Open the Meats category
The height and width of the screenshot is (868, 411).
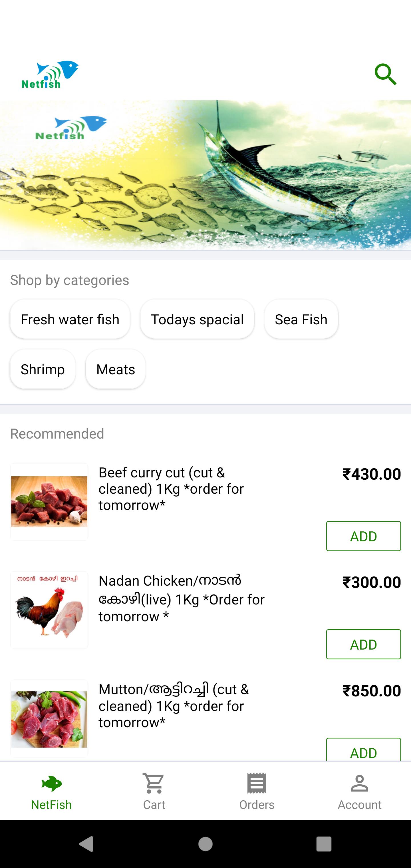coord(116,369)
